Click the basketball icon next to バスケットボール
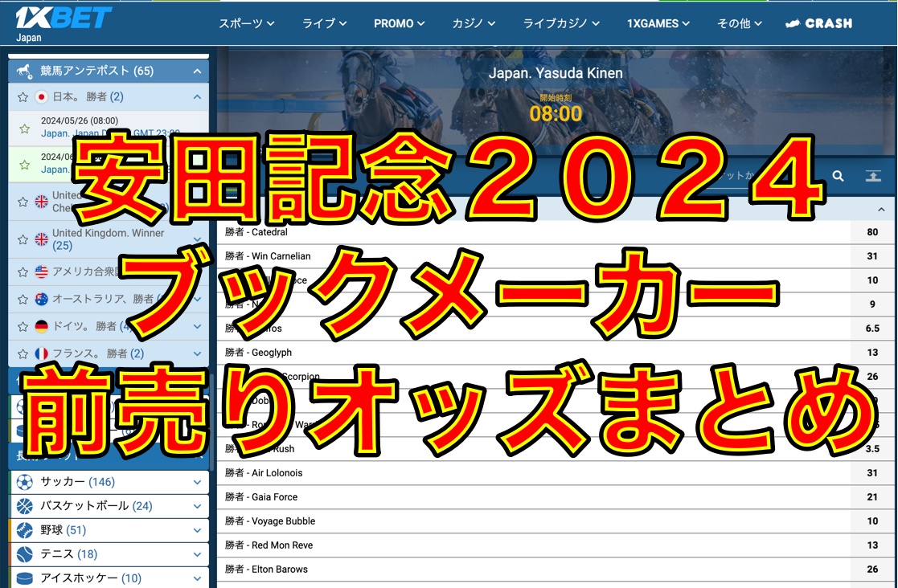The width and height of the screenshot is (898, 588). click(x=25, y=506)
